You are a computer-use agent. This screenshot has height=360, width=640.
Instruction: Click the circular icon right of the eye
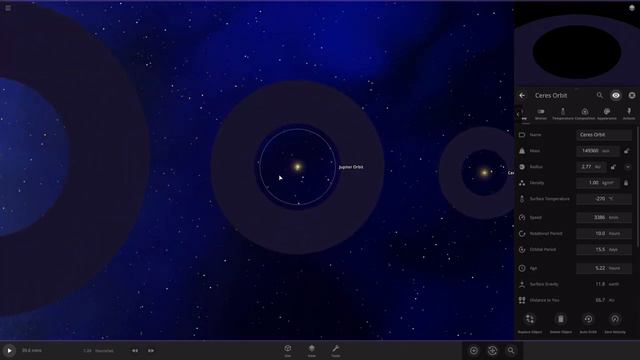pos(632,96)
